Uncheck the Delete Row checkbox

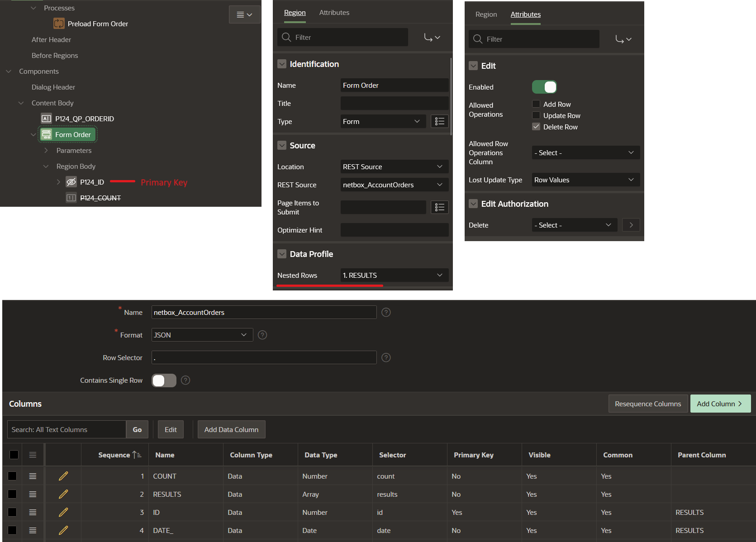[x=536, y=127]
